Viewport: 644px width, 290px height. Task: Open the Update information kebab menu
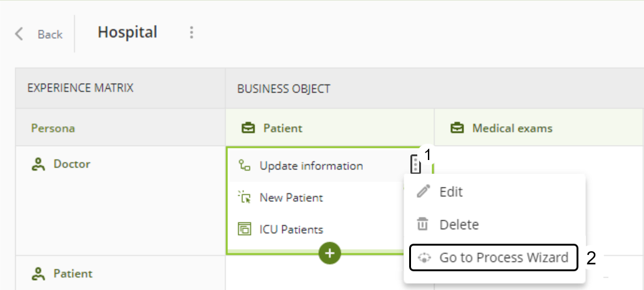click(x=415, y=165)
